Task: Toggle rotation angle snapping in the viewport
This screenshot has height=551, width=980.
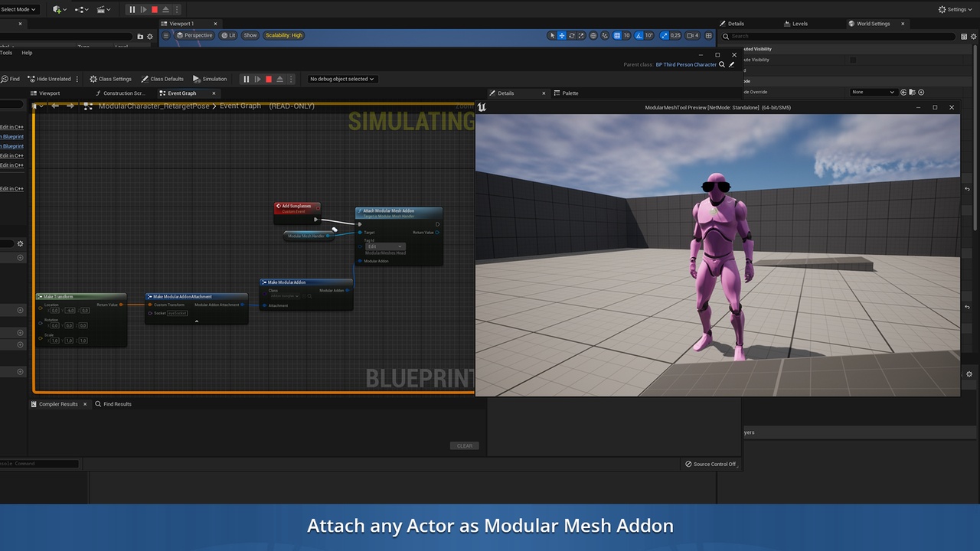Action: [x=639, y=35]
